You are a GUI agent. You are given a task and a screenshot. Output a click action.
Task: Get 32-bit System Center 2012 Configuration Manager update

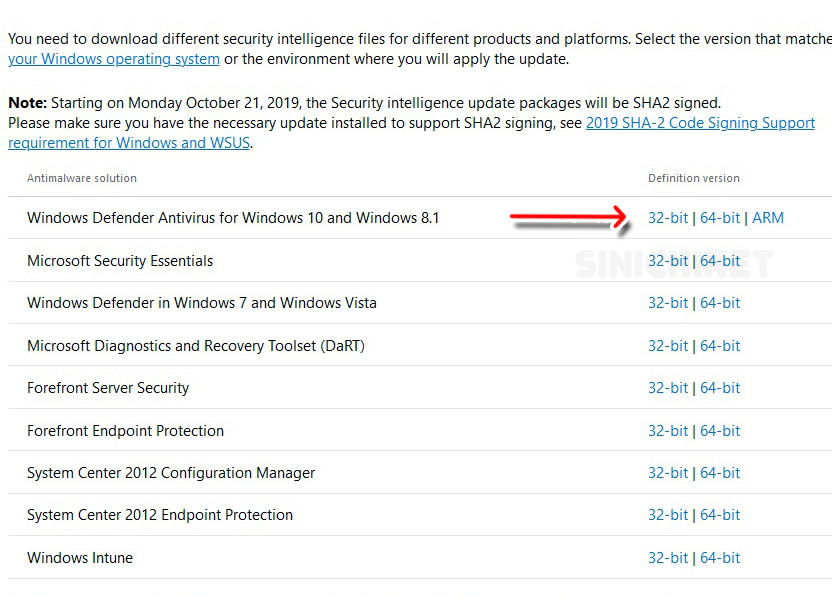pos(668,473)
